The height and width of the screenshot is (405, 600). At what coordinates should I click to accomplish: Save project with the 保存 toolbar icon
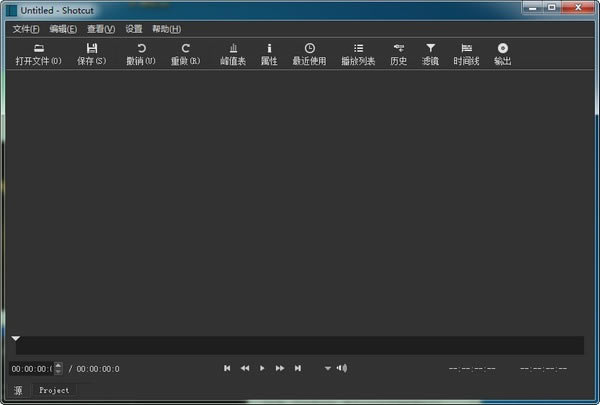tap(91, 54)
